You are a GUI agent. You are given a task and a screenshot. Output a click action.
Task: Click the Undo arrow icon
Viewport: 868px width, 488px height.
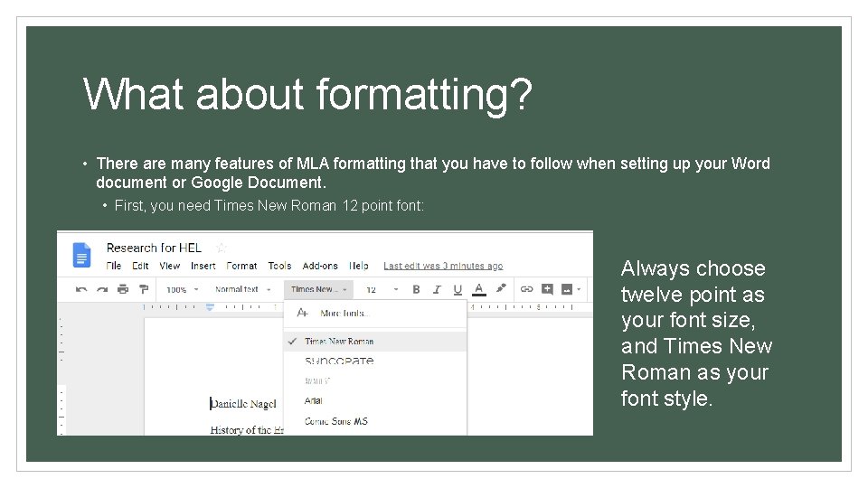pos(81,289)
